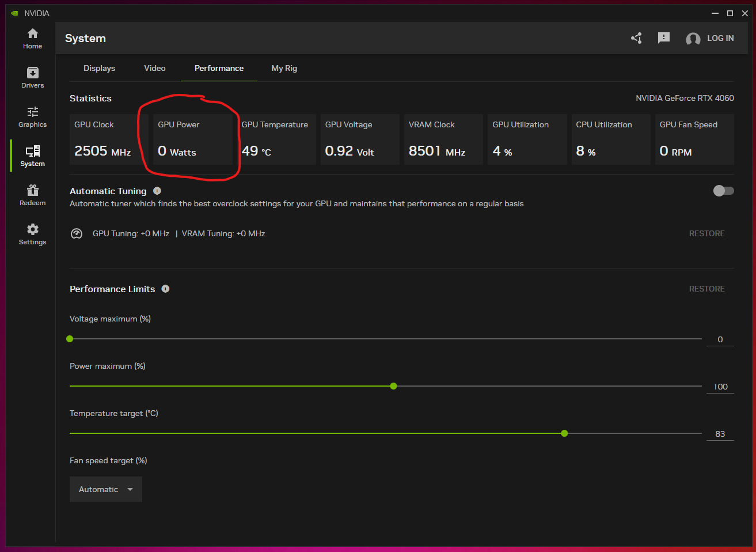Click RESTORE for Performance Limits
This screenshot has width=756, height=552.
coord(706,289)
